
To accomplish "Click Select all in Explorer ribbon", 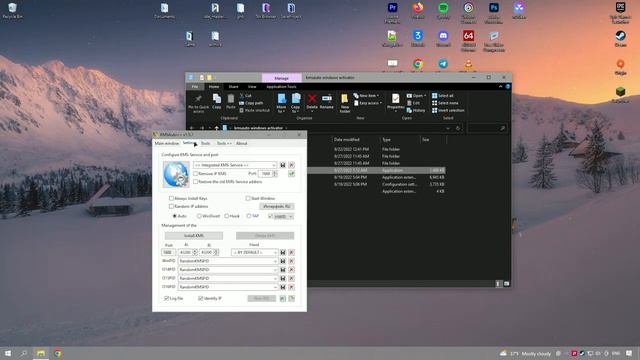I will [443, 96].
